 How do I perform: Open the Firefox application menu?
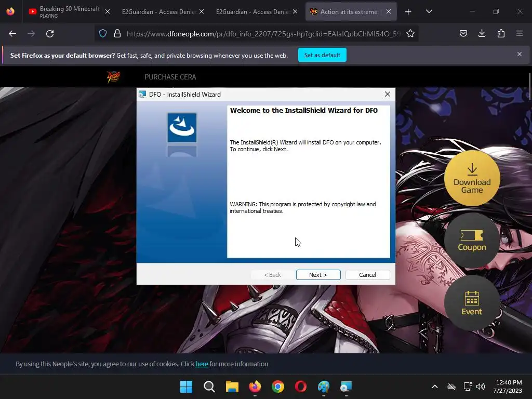(520, 33)
